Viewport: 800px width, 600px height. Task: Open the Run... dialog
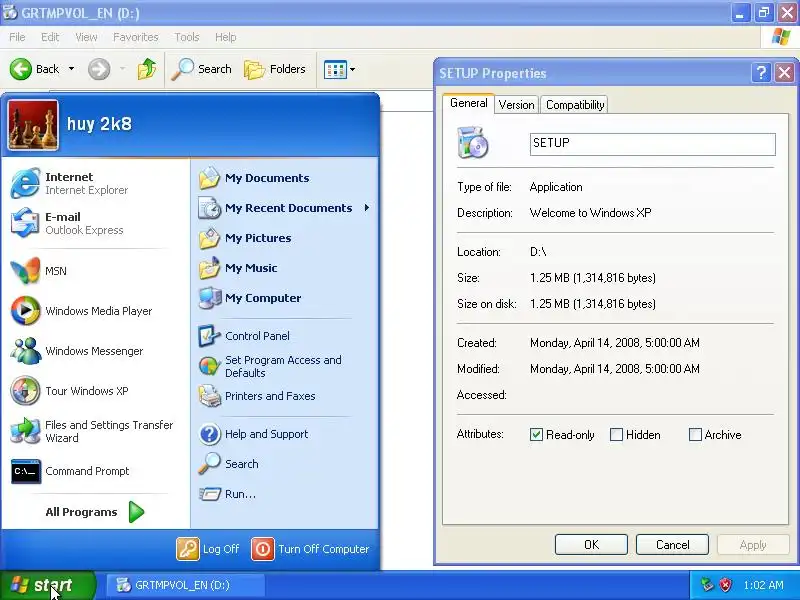tap(227, 494)
